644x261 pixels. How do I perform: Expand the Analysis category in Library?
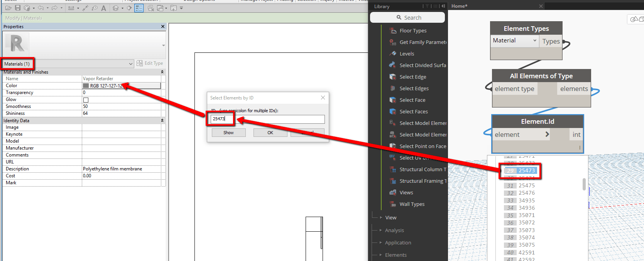pos(381,230)
